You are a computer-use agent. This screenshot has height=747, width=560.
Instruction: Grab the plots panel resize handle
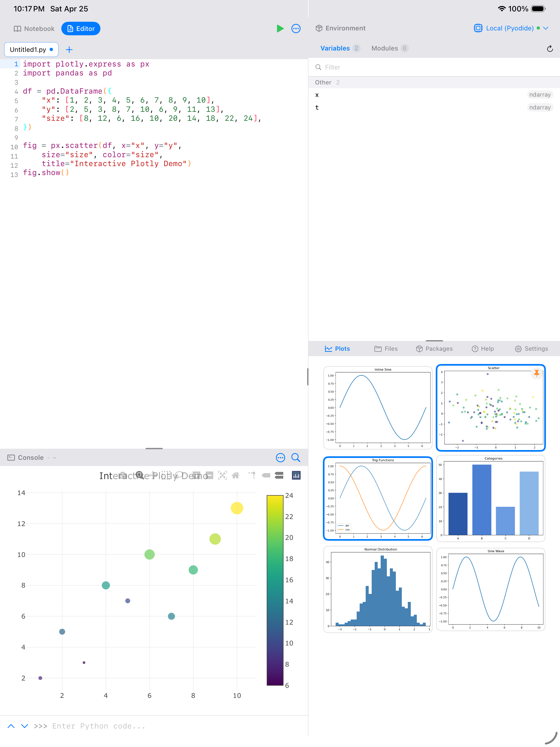[434, 340]
